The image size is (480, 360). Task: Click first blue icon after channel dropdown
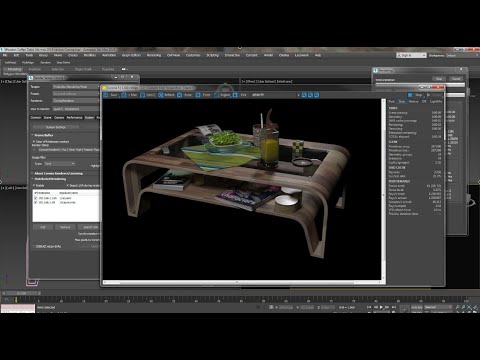(304, 95)
